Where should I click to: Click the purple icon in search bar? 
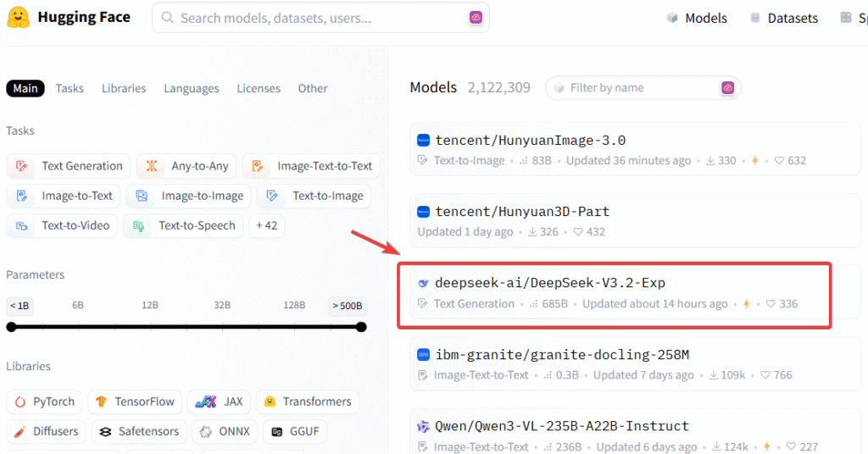[x=476, y=18]
